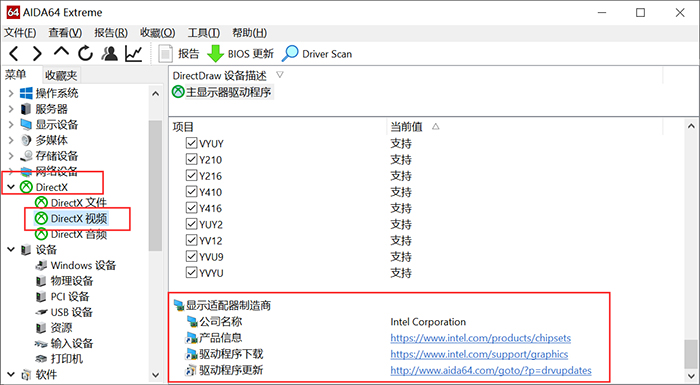This screenshot has height=385, width=700.
Task: Open the 文件(F) menu
Action: point(20,33)
